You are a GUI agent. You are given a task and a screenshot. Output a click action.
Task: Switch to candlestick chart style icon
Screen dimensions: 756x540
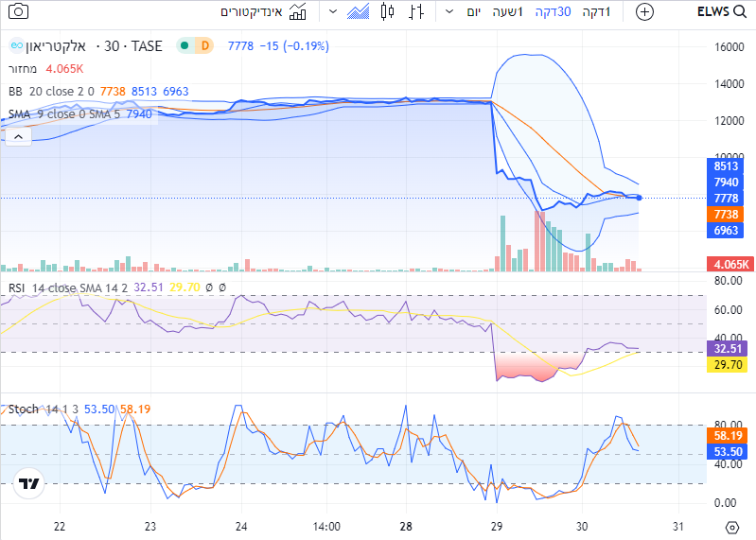(x=386, y=11)
